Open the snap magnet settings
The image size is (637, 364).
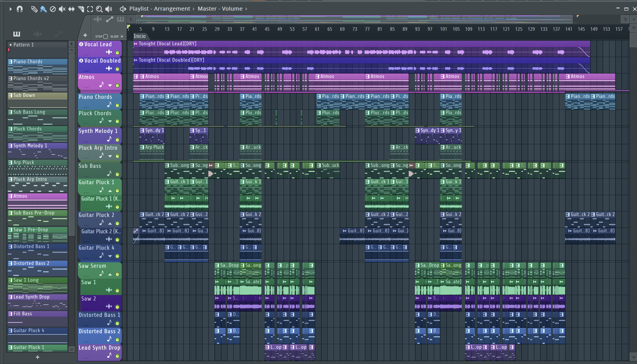tap(19, 9)
